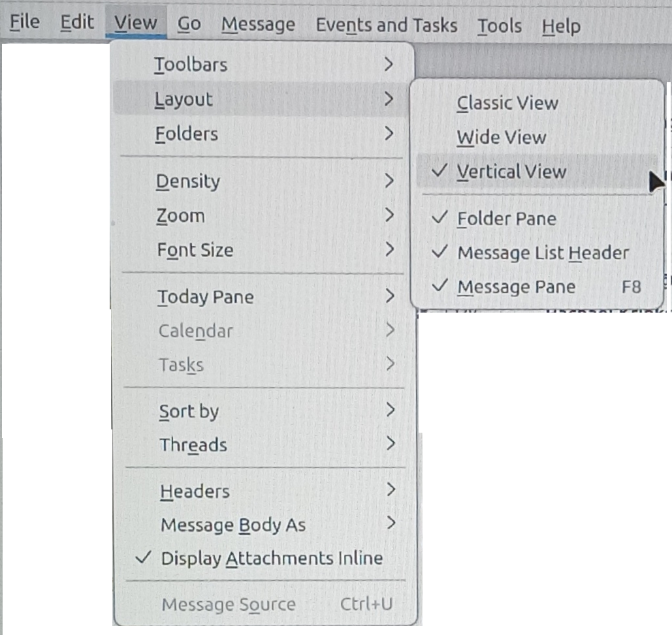Open the Go menu
Image resolution: width=672 pixels, height=635 pixels.
189,24
